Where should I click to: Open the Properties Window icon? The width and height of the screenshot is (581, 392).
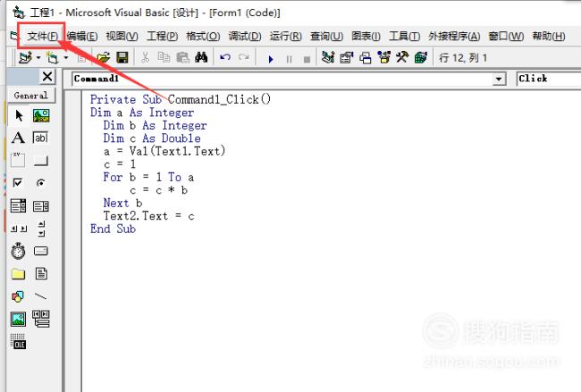[x=347, y=58]
